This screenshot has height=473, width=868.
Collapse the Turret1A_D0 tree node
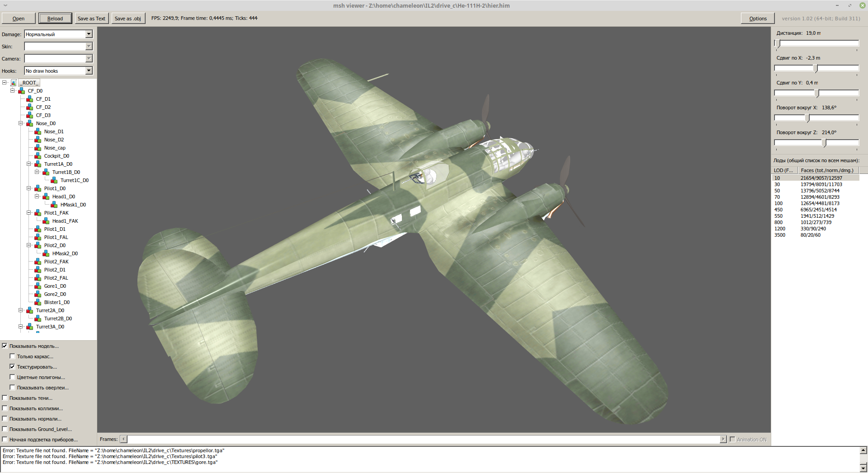coord(29,164)
